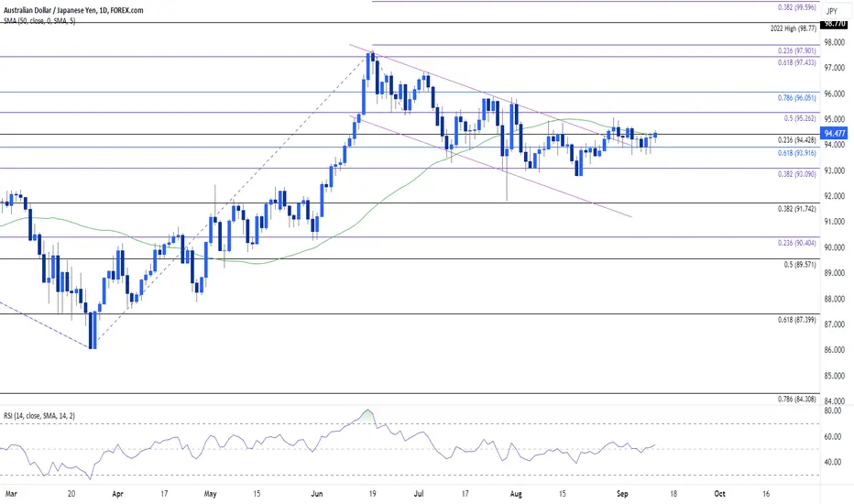Screen dimensions: 854x504
Task: Click the 0.236 (97.901) Fibonacci label
Action: 797,50
